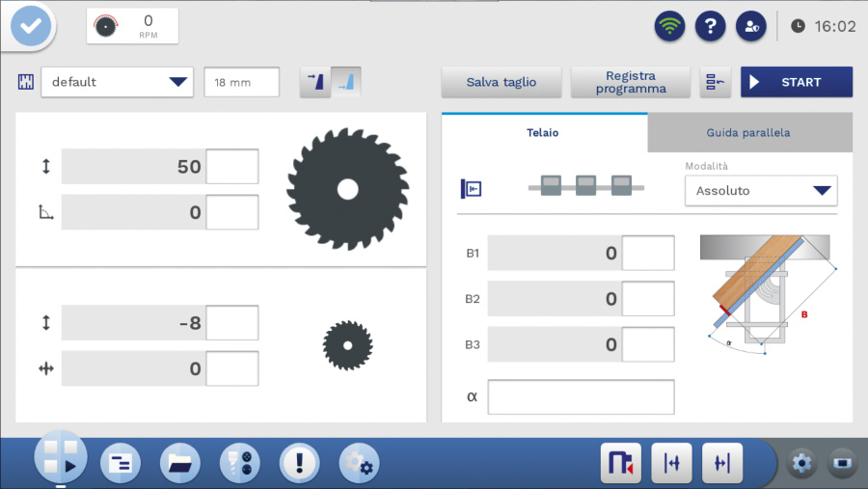868x489 pixels.
Task: Expand the default tool dropdown
Action: [118, 82]
